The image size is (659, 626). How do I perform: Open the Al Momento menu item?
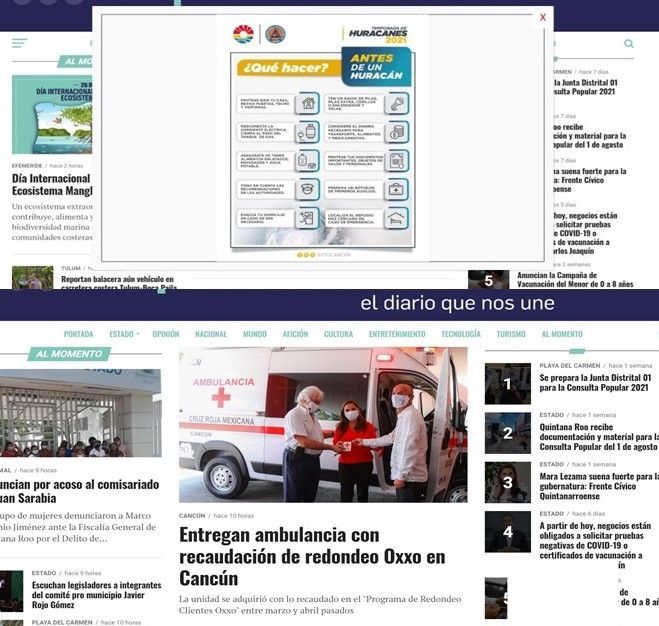coord(562,334)
